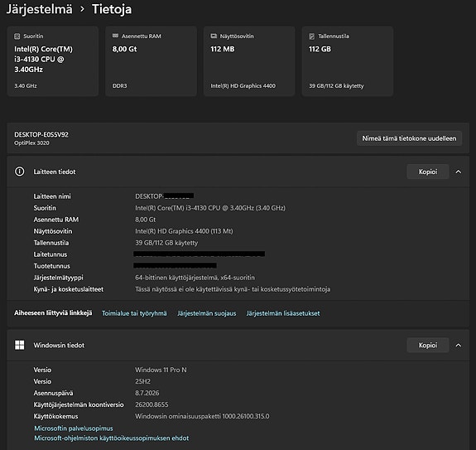The height and width of the screenshot is (450, 476).
Task: Open Järjestelmän lisäasetukset link
Action: click(283, 313)
